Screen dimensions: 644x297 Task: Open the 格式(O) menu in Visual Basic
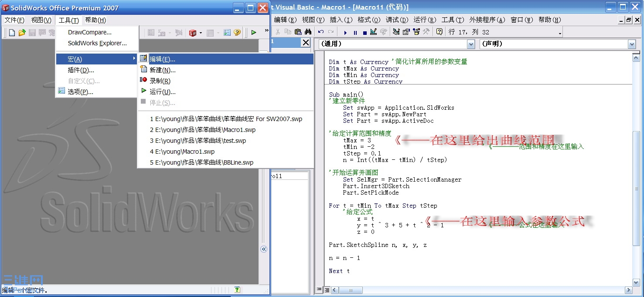click(369, 20)
